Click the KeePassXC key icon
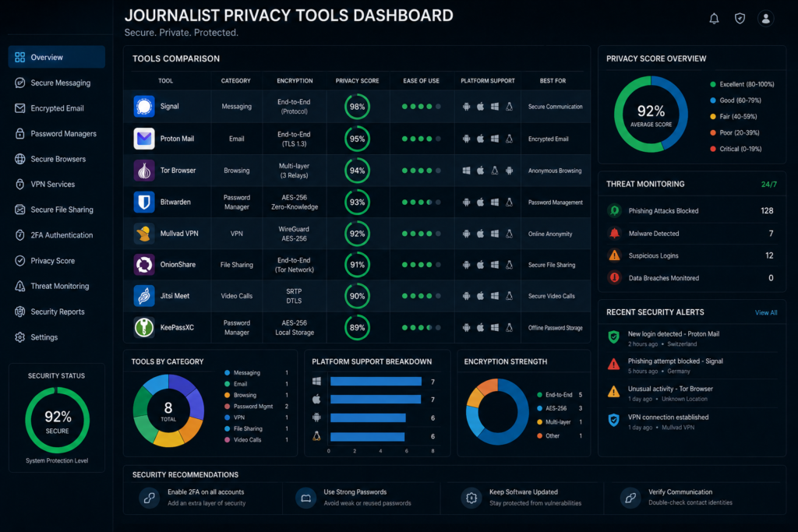 (144, 328)
